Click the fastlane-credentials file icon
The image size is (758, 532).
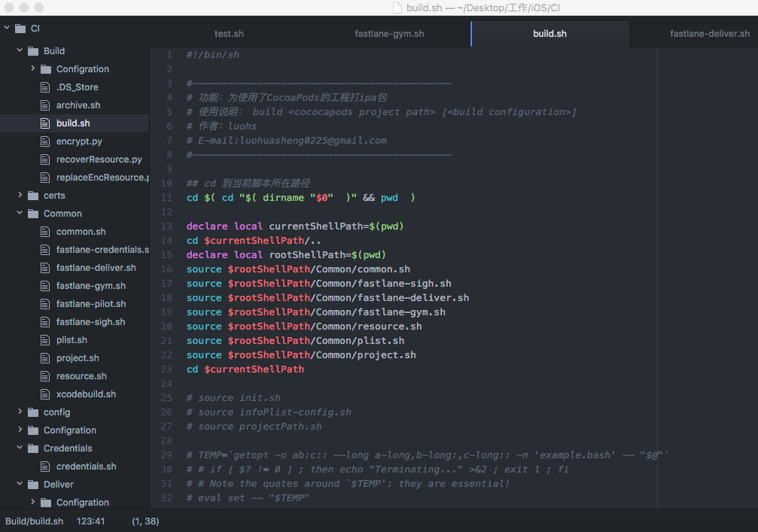(45, 250)
